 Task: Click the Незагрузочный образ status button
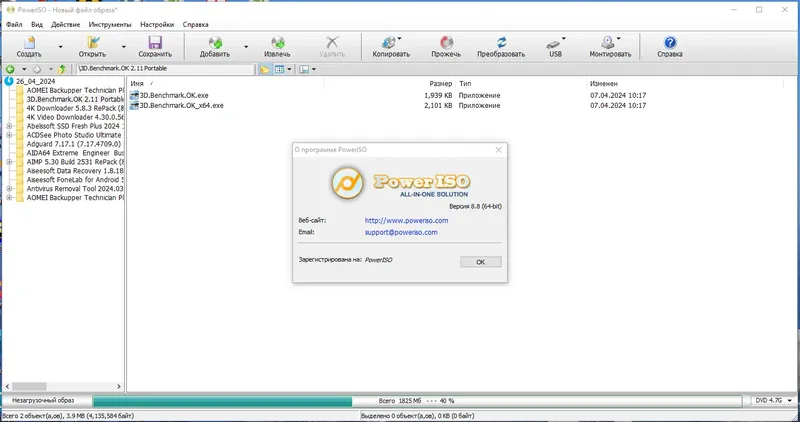coord(43,401)
